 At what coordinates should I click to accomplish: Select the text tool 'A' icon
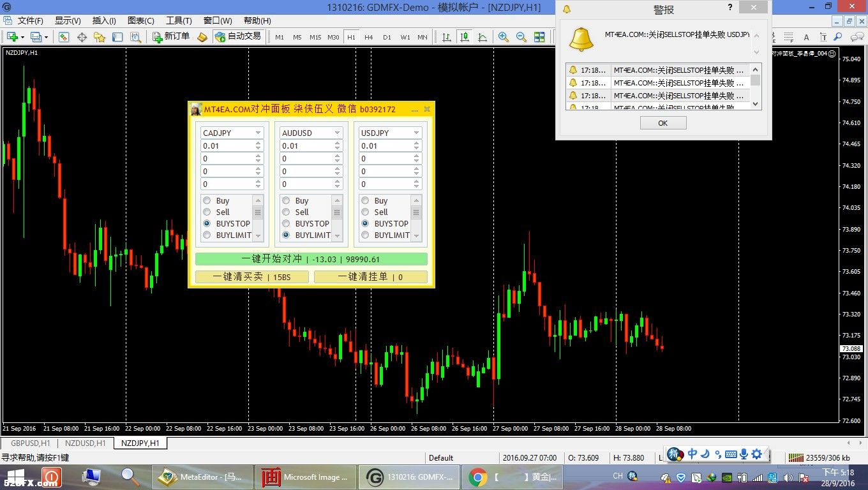(x=807, y=37)
